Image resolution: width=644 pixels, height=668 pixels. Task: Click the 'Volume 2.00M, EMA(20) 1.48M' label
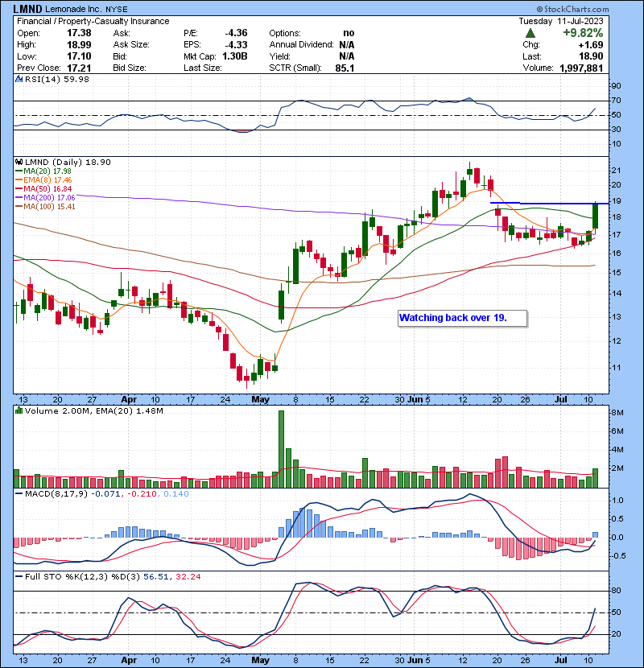pos(93,411)
